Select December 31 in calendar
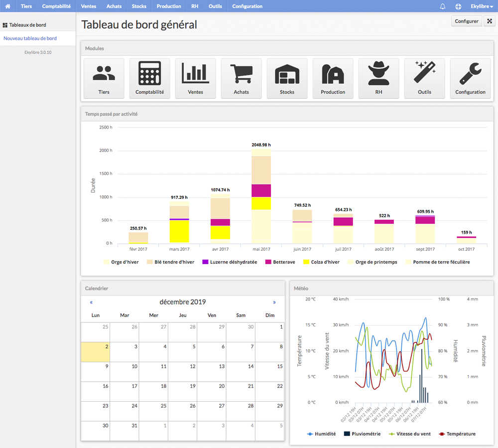 click(x=124, y=431)
